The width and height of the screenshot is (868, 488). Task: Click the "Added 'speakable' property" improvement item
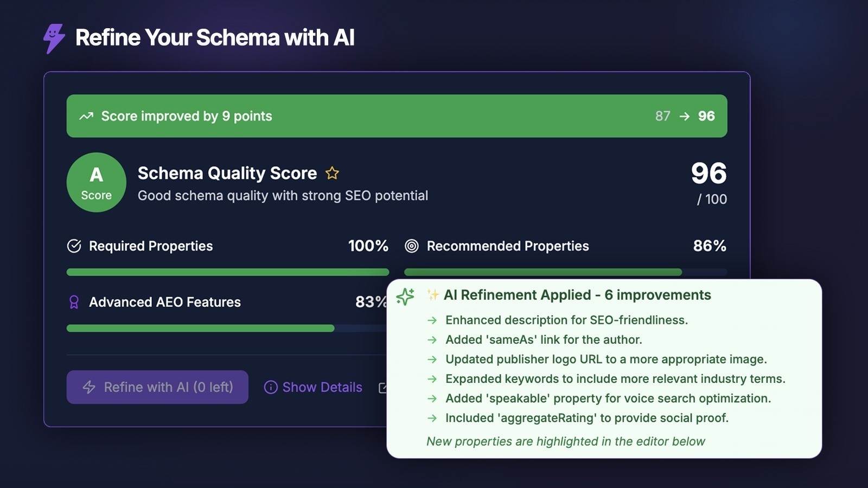tap(608, 399)
